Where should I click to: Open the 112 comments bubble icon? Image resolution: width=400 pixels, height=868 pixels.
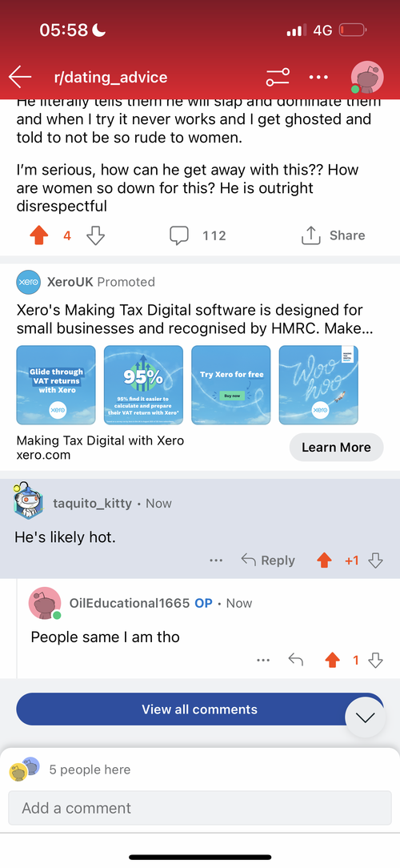(178, 236)
